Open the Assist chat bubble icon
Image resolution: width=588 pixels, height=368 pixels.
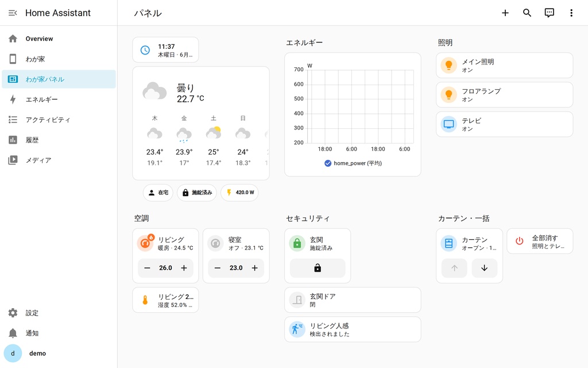pos(549,13)
